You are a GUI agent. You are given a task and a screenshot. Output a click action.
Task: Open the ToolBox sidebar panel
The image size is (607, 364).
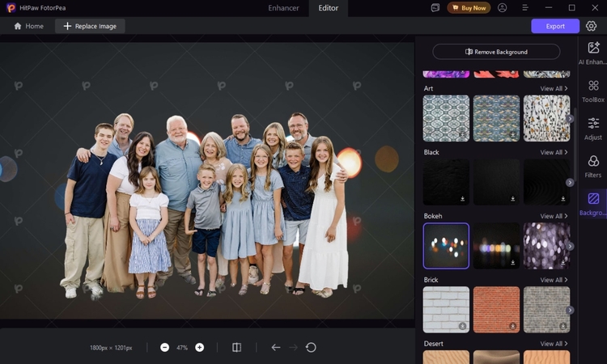(x=593, y=91)
